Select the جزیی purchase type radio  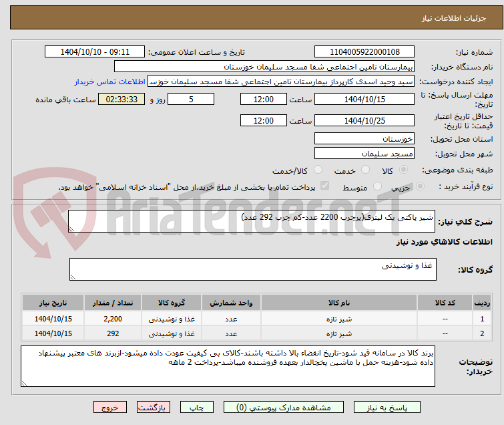420,186
